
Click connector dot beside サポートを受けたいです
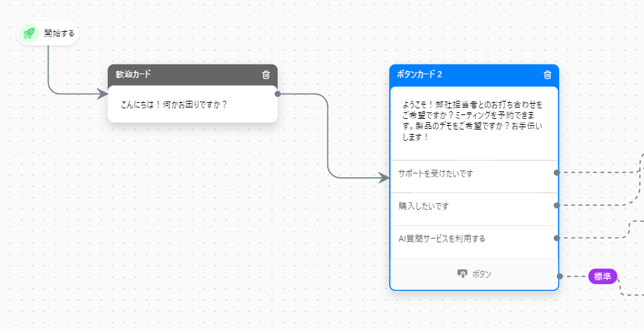(557, 173)
